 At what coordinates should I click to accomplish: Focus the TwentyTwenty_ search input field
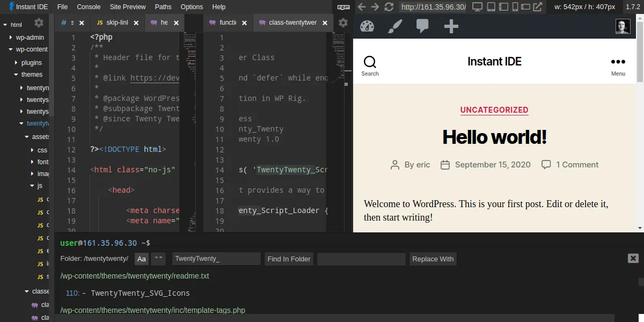click(x=216, y=259)
